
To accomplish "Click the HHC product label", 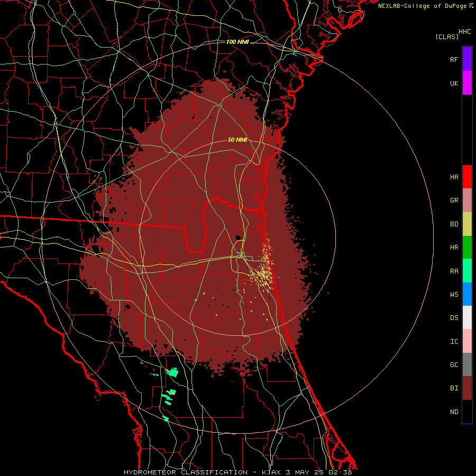I will pos(465,31).
